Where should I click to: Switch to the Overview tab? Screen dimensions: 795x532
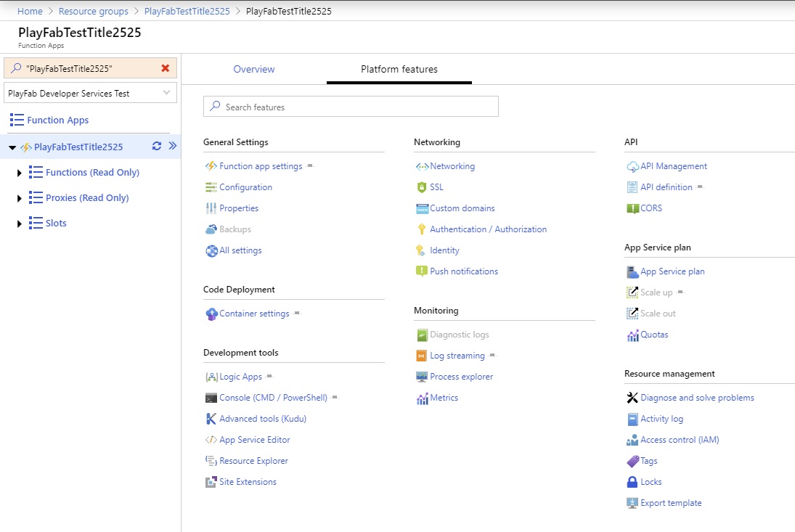click(253, 68)
